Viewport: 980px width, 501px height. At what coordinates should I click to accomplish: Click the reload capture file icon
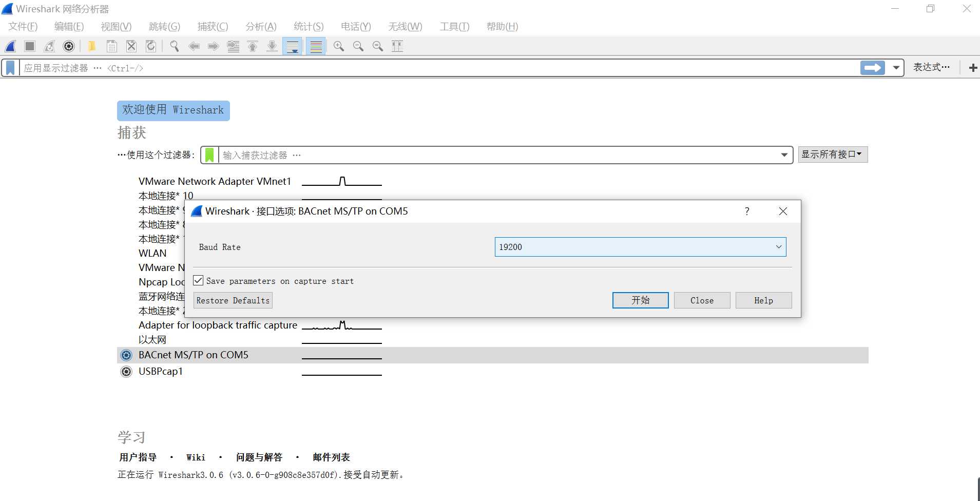pos(151,46)
